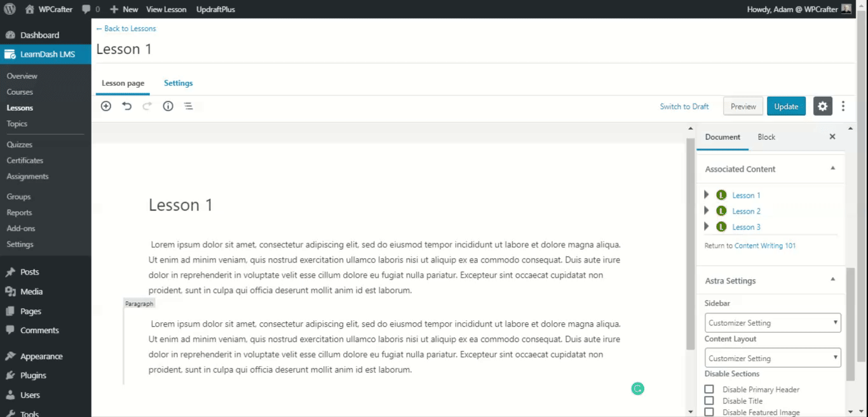The width and height of the screenshot is (868, 417).
Task: Collapse the Associated Content panel
Action: coord(832,168)
